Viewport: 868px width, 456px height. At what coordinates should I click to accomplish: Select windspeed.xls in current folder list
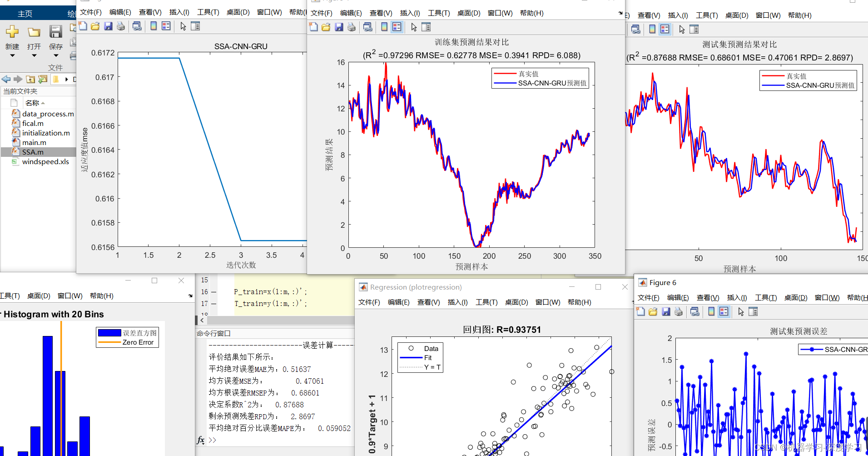point(45,162)
